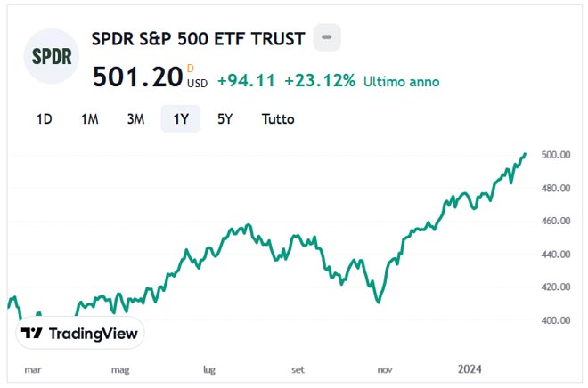Select the active 1Y range tab
The width and height of the screenshot is (588, 388).
180,118
